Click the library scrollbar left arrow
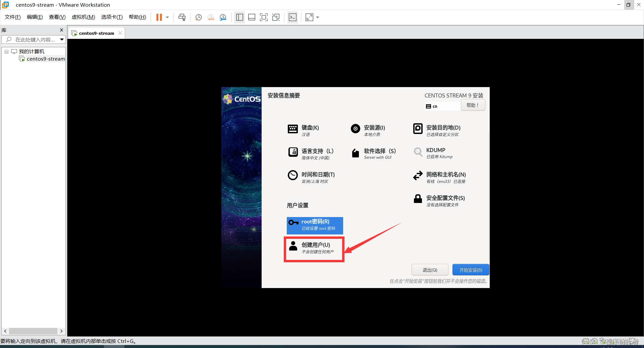This screenshot has height=348, width=644. [5, 331]
